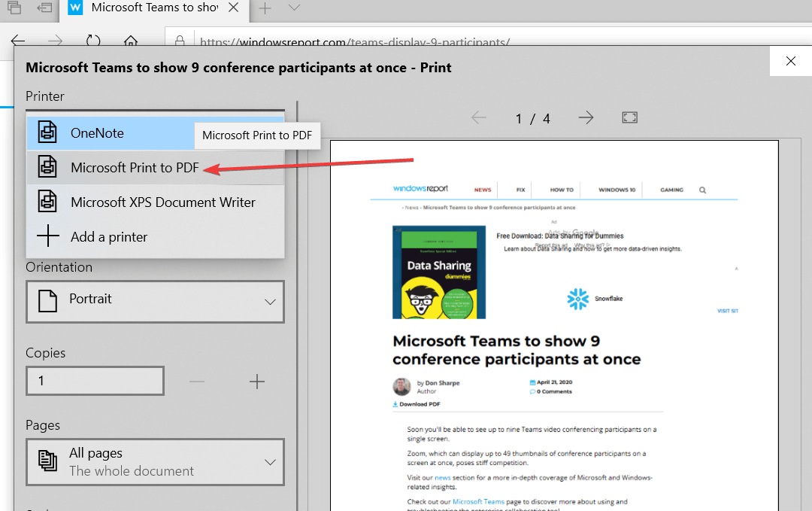Screen dimensions: 812x511
Task: Click the Snowflake logo in the ad
Action: tap(578, 299)
